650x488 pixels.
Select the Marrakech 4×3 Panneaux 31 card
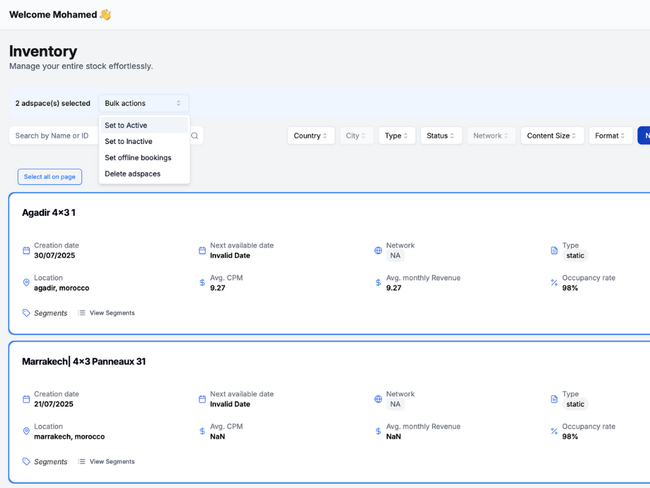pyautogui.click(x=330, y=362)
